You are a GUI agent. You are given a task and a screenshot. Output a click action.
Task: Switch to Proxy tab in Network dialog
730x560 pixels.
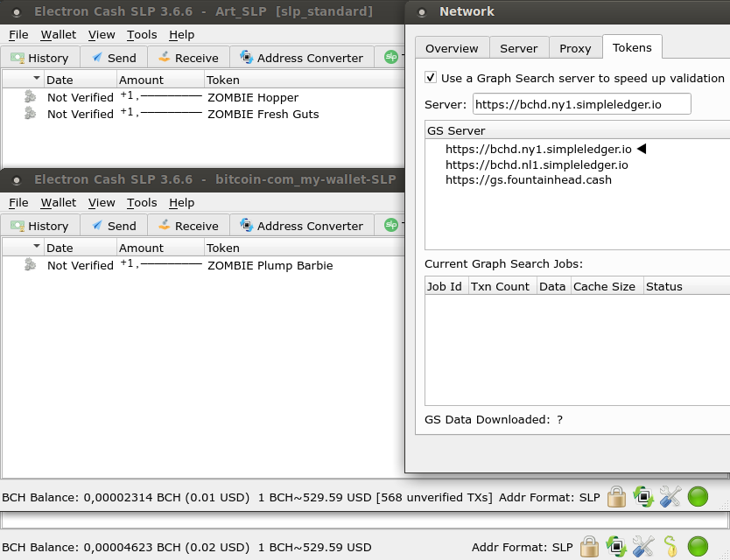pos(575,48)
